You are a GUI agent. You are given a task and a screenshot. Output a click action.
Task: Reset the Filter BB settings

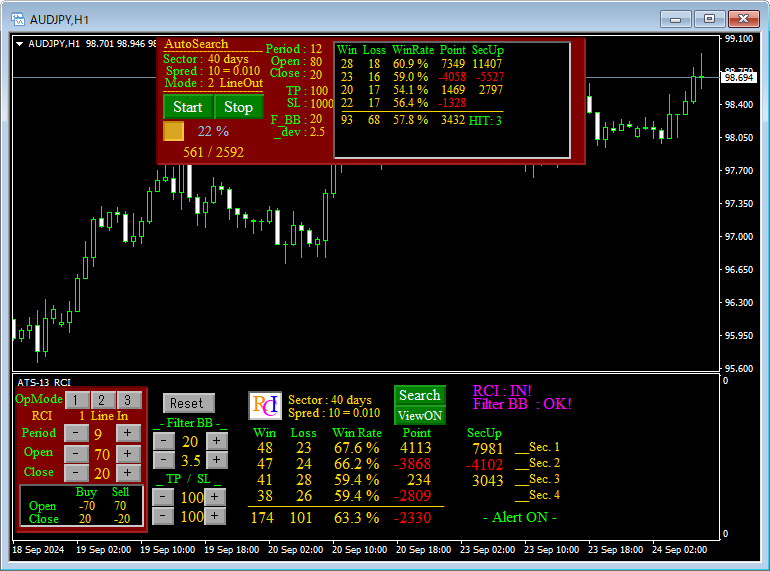(189, 403)
